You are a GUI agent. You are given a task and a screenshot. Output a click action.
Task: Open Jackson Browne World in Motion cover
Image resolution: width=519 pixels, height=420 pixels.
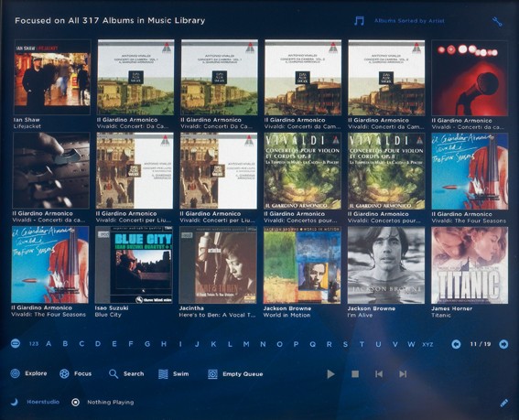point(302,265)
